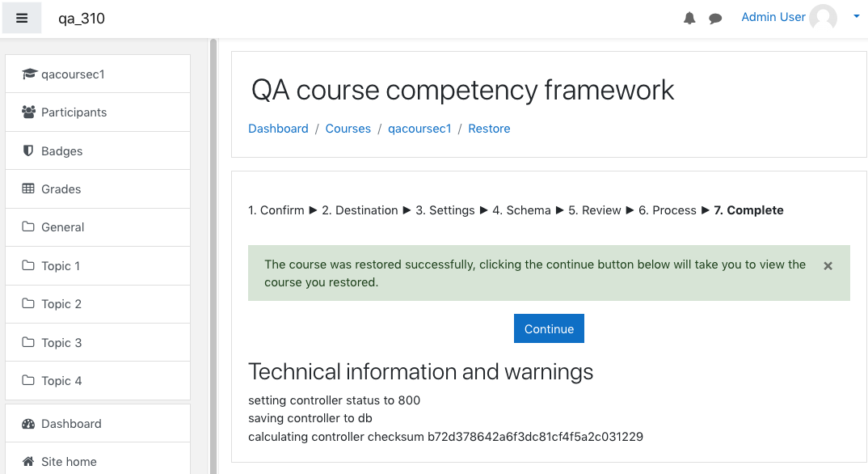Click the 'Technical information and warnings' heading
This screenshot has width=868, height=474.
(421, 372)
